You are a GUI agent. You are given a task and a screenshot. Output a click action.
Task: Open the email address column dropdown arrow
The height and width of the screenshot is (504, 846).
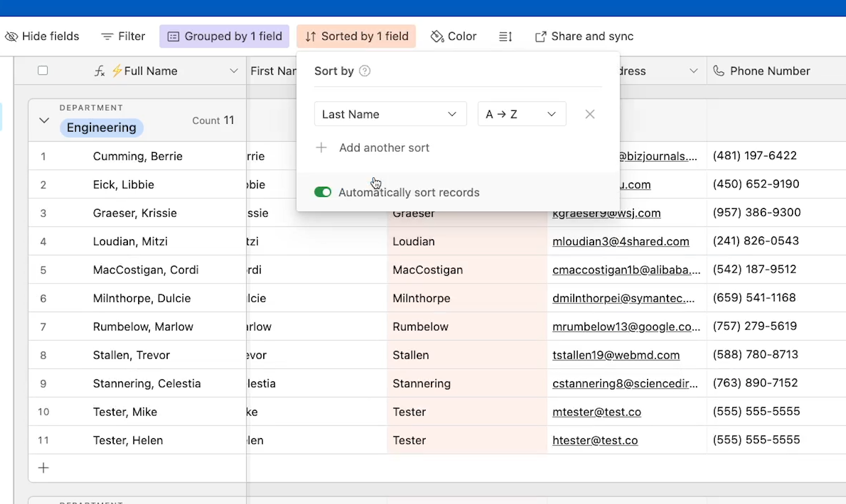(694, 71)
